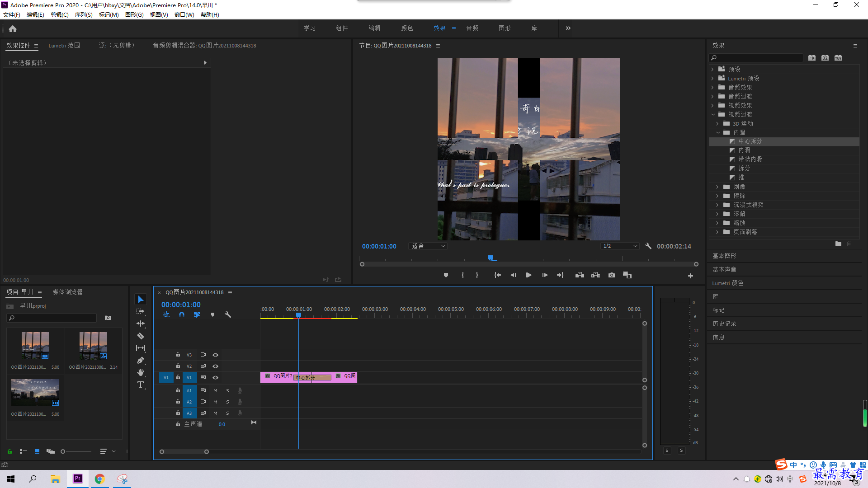
Task: Click the Program monitor playhead marker
Action: click(492, 258)
